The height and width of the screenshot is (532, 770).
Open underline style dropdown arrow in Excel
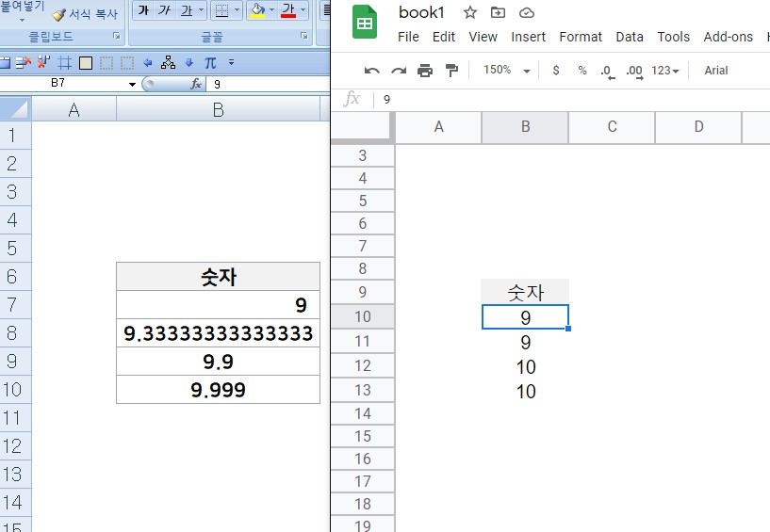(x=201, y=10)
